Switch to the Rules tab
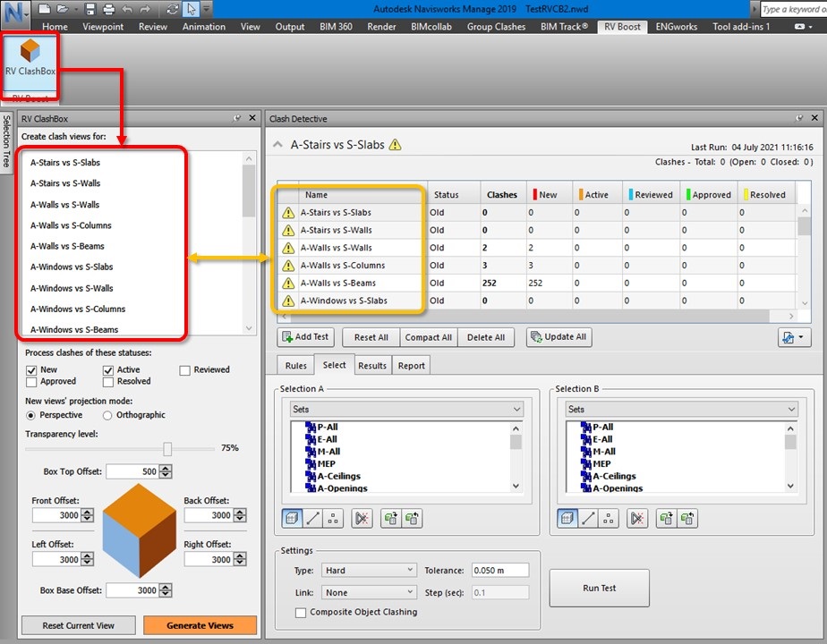 296,365
